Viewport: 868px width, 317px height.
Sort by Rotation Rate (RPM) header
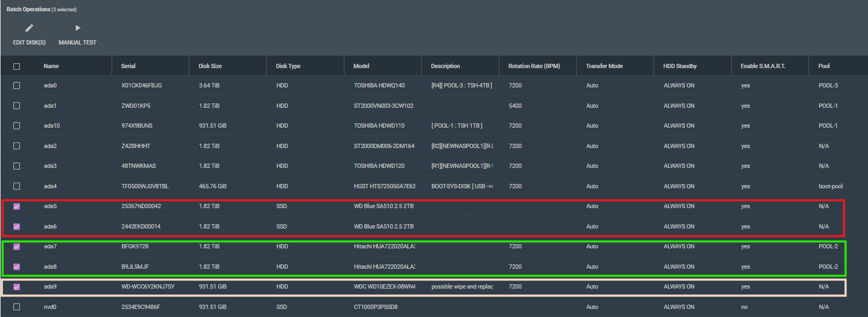tap(534, 67)
